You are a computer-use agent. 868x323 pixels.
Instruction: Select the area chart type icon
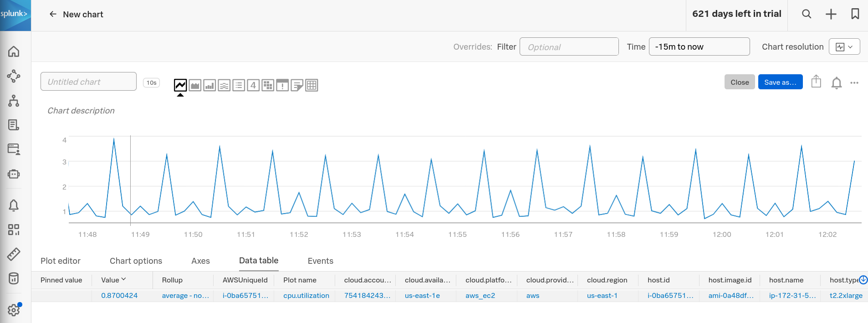(x=195, y=85)
